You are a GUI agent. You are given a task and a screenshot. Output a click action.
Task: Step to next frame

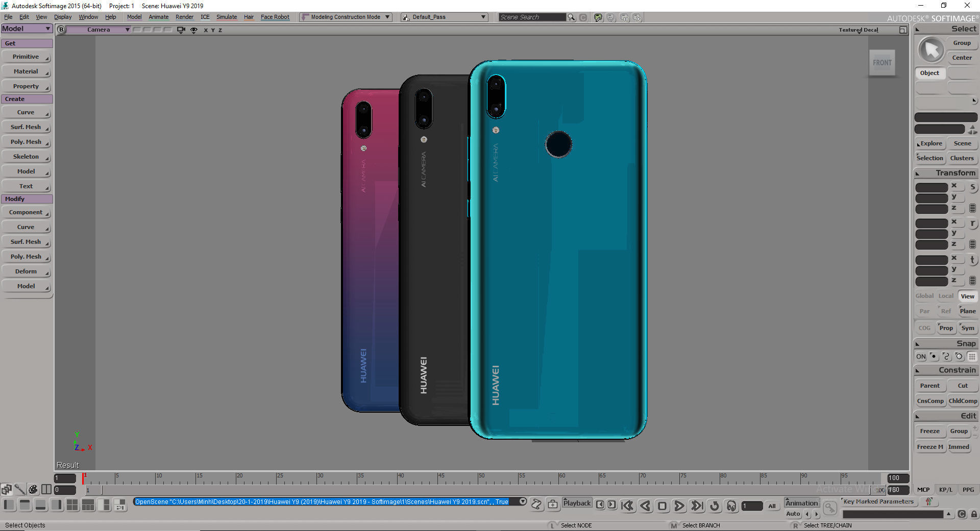click(611, 505)
